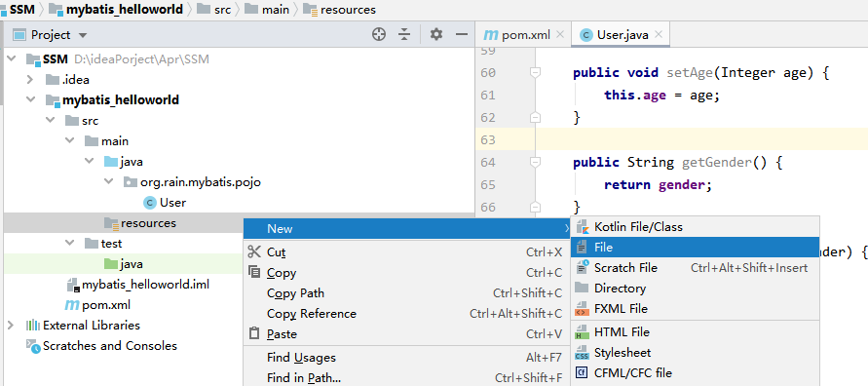Click the Paste clipboard icon
868x386 pixels.
pos(254,334)
